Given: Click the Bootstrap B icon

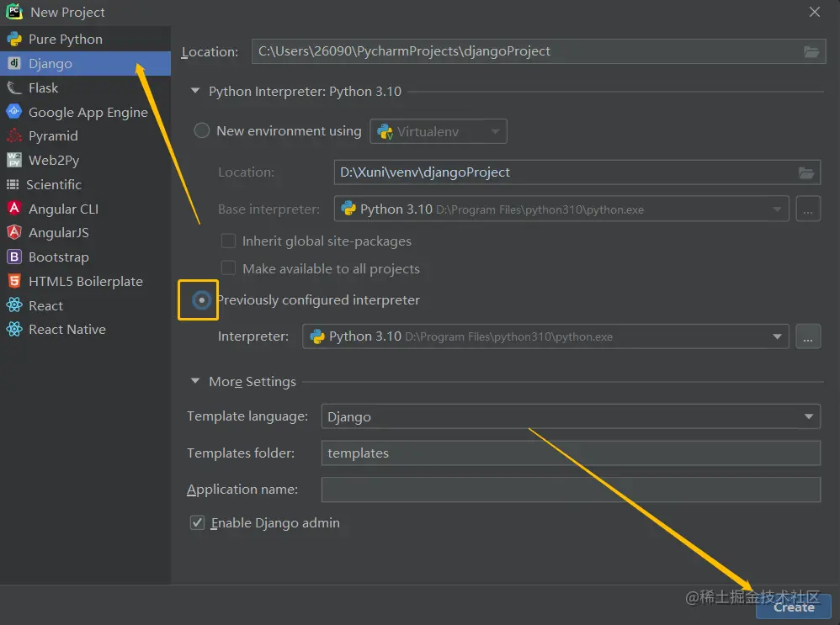Looking at the screenshot, I should click(14, 257).
